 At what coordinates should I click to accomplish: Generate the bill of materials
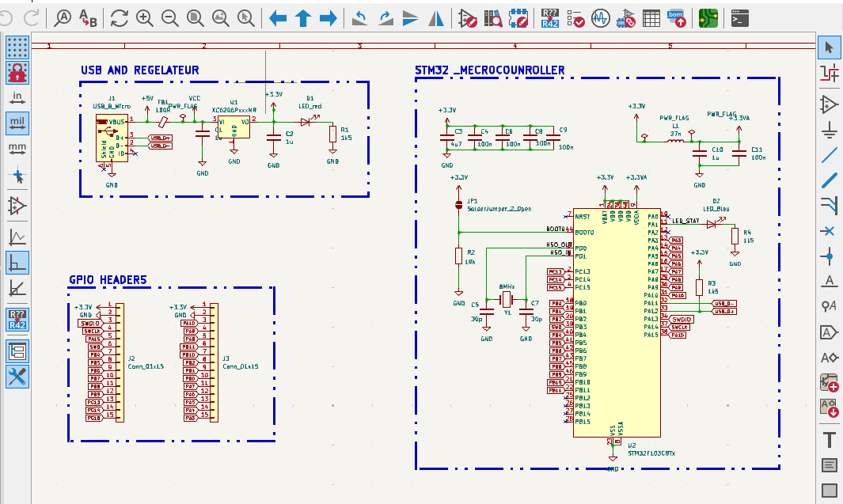point(678,17)
